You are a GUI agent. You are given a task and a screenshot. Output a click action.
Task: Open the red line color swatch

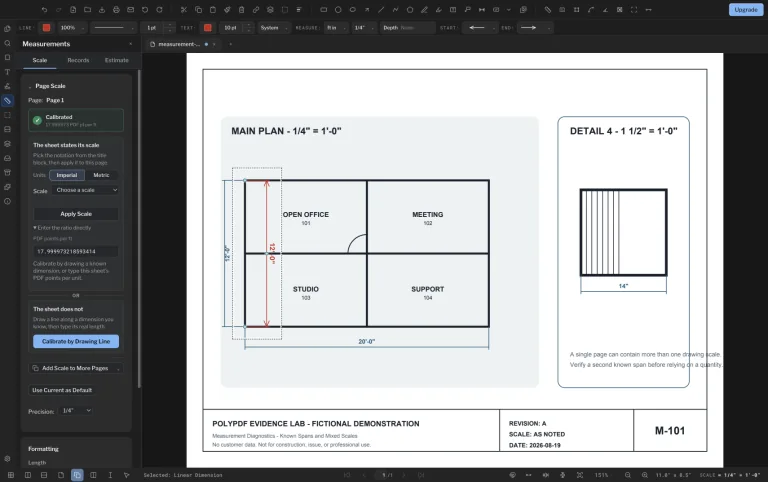(47, 28)
